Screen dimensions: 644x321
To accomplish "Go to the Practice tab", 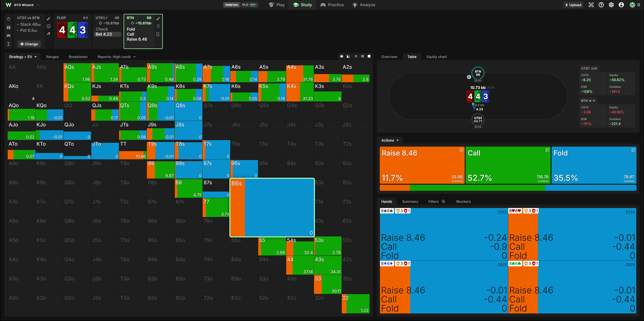I will tap(332, 5).
